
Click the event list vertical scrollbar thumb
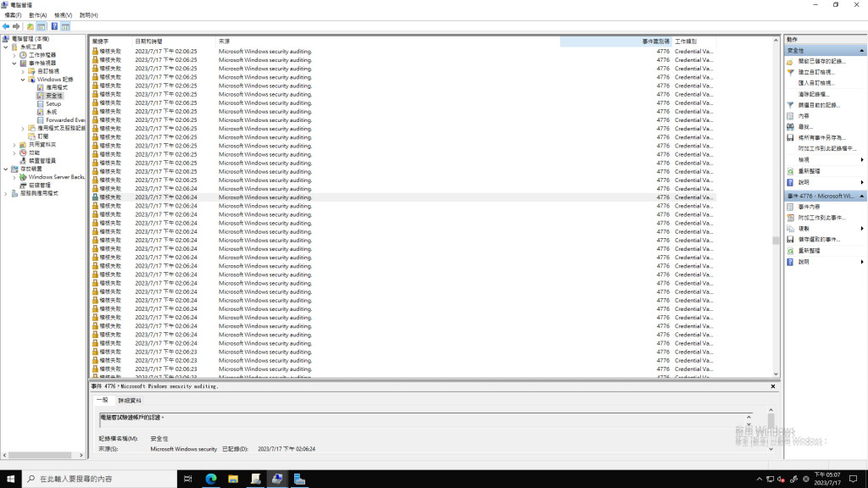tap(776, 241)
